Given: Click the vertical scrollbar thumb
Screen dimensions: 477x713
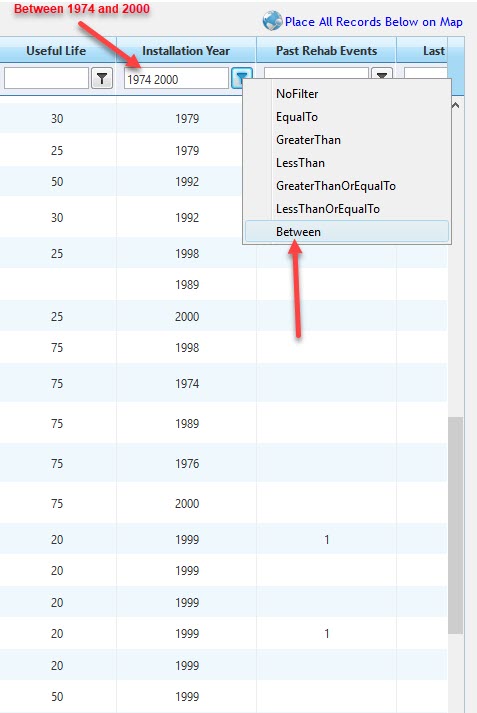Looking at the screenshot, I should pos(455,525).
